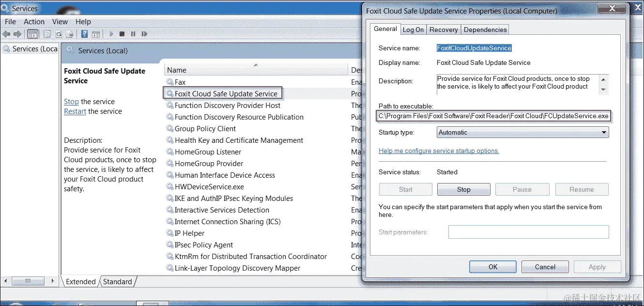Click the Services window title bar icon
Image resolution: width=644 pixels, height=306 pixels.
pos(5,8)
